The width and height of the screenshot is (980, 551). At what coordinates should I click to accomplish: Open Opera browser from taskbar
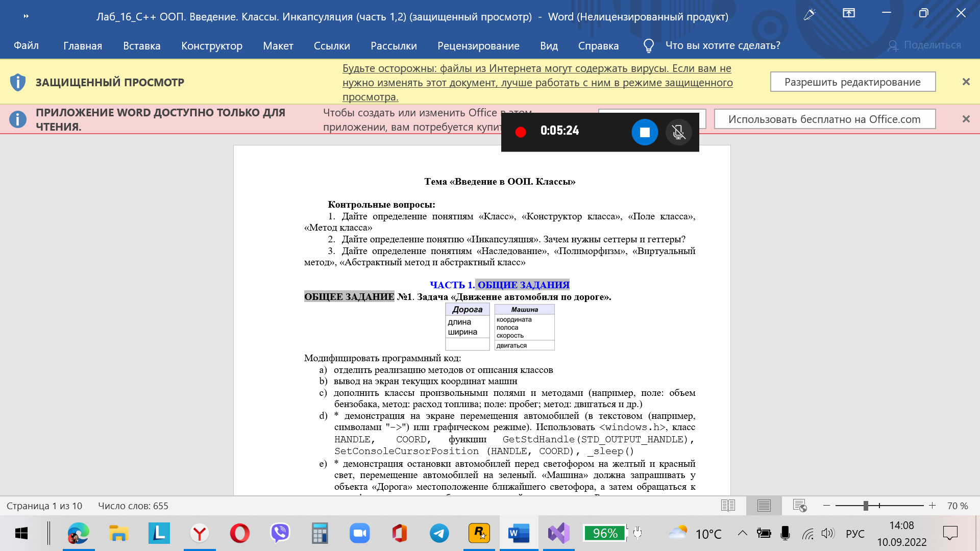(240, 534)
